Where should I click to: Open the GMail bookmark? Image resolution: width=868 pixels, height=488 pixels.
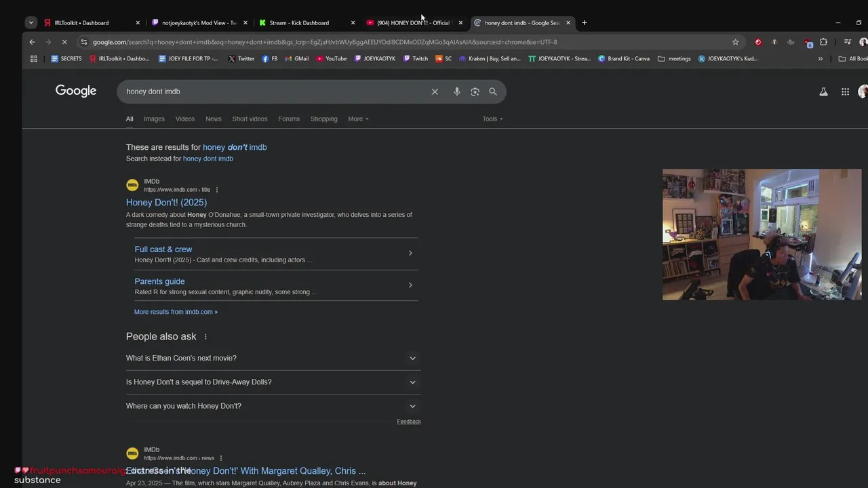297,59
